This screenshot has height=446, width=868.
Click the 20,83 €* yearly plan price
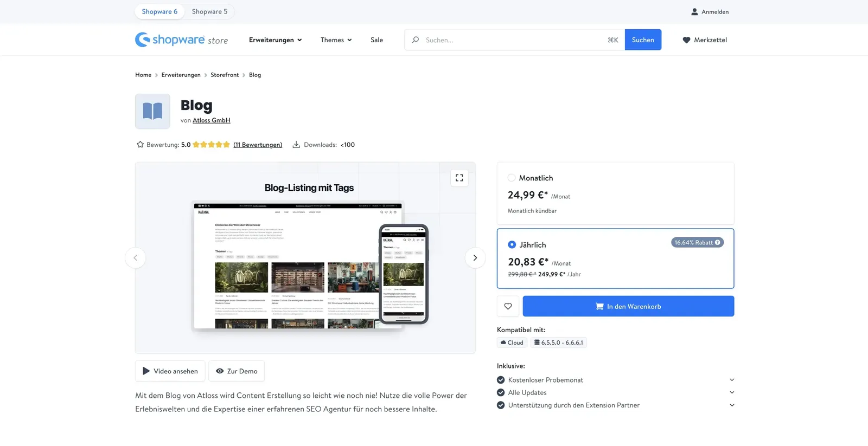click(x=528, y=262)
